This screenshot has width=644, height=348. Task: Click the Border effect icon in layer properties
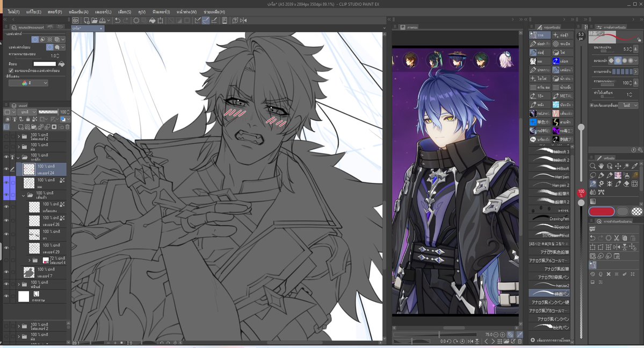coord(35,39)
